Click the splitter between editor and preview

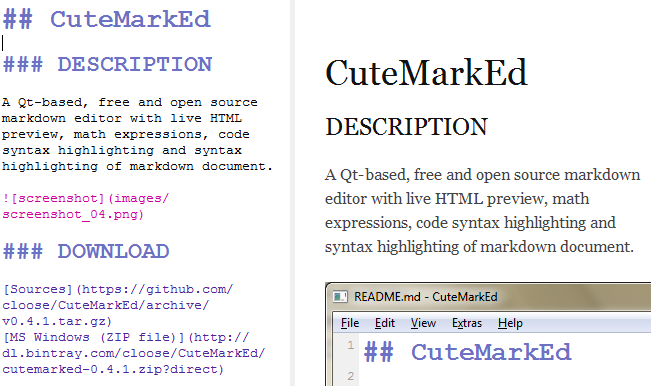(292, 193)
